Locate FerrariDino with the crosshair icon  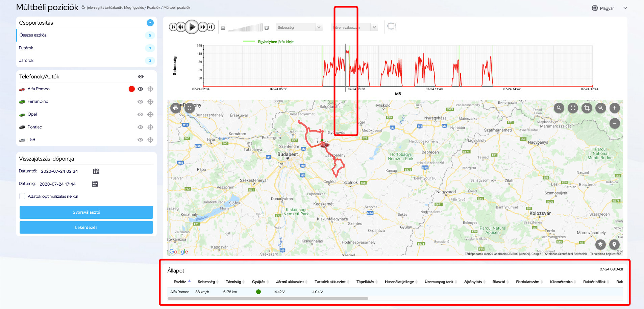(150, 102)
